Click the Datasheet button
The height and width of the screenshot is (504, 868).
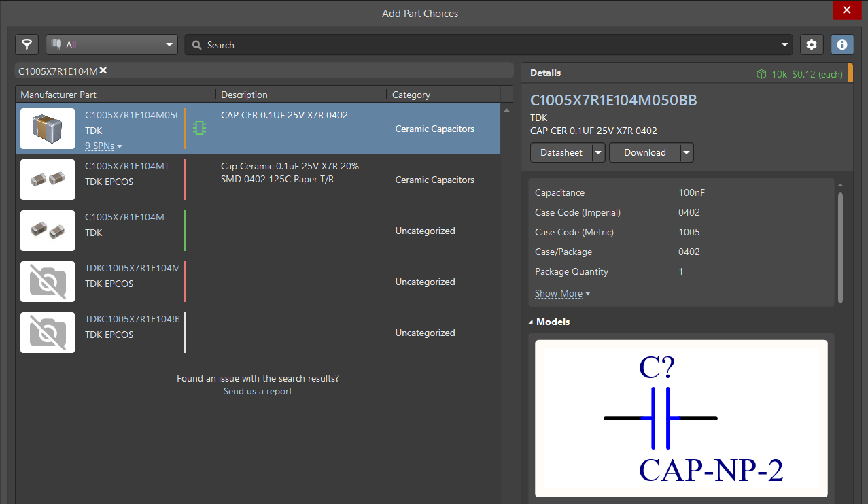tap(561, 153)
